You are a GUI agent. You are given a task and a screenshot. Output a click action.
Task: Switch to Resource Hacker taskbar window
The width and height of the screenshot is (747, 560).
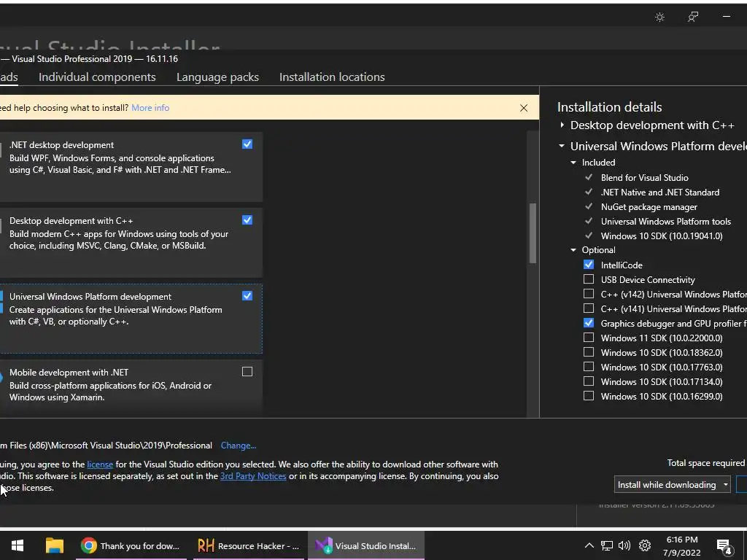click(x=248, y=545)
